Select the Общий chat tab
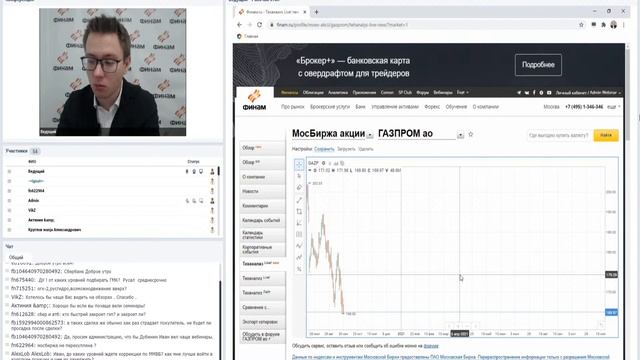Image resolution: width=640 pixels, height=360 pixels. tap(16, 258)
